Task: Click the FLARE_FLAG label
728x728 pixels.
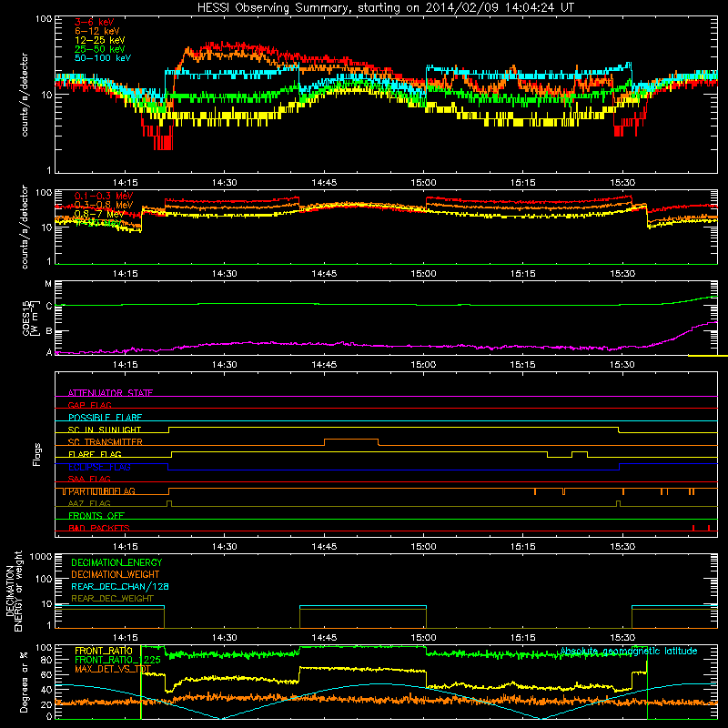Action: click(95, 454)
